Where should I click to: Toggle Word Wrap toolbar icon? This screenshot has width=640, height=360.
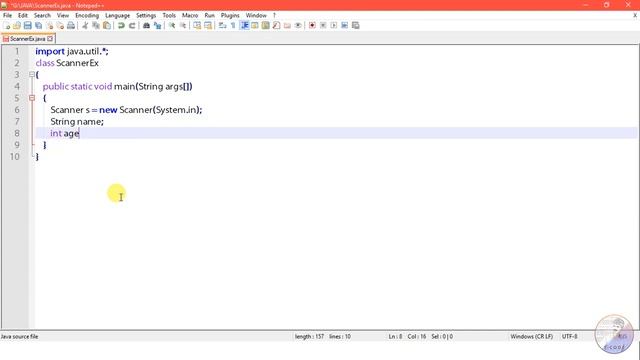point(222,25)
